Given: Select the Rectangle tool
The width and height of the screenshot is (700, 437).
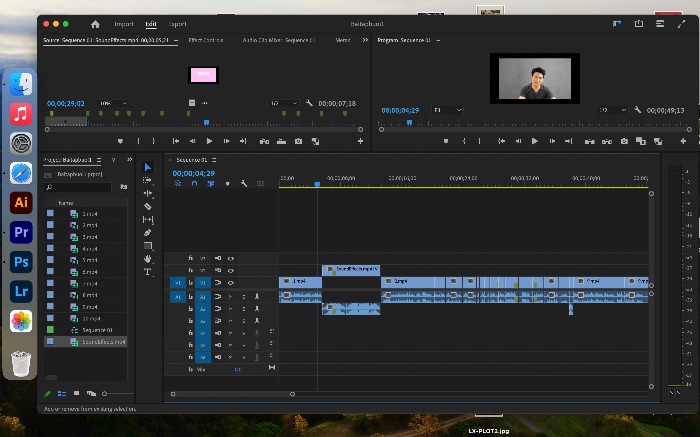Looking at the screenshot, I should click(x=148, y=246).
